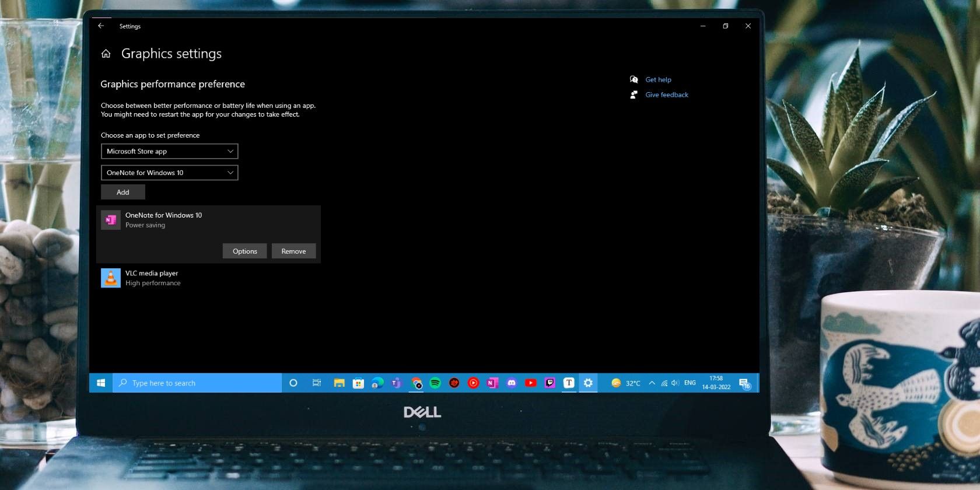The width and height of the screenshot is (980, 490).
Task: Open the weather widget showing 32°C
Action: tap(625, 383)
